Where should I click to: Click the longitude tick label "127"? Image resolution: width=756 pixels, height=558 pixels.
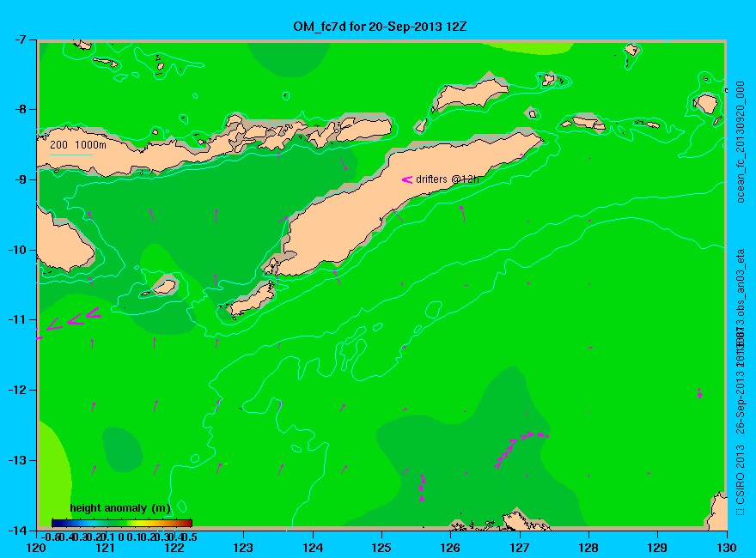pyautogui.click(x=519, y=548)
